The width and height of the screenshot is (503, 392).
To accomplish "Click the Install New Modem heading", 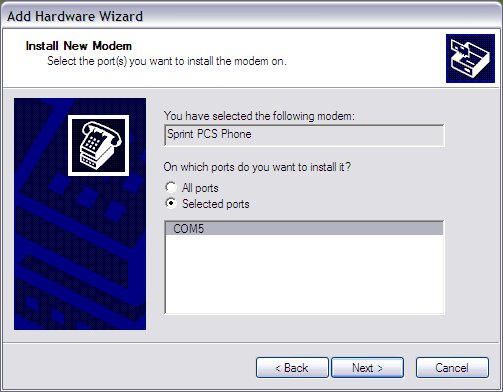I will tap(79, 46).
